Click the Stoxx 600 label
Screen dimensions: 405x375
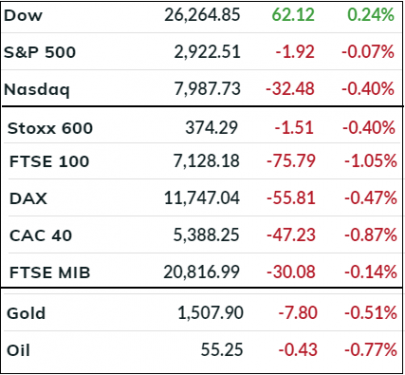(x=50, y=128)
